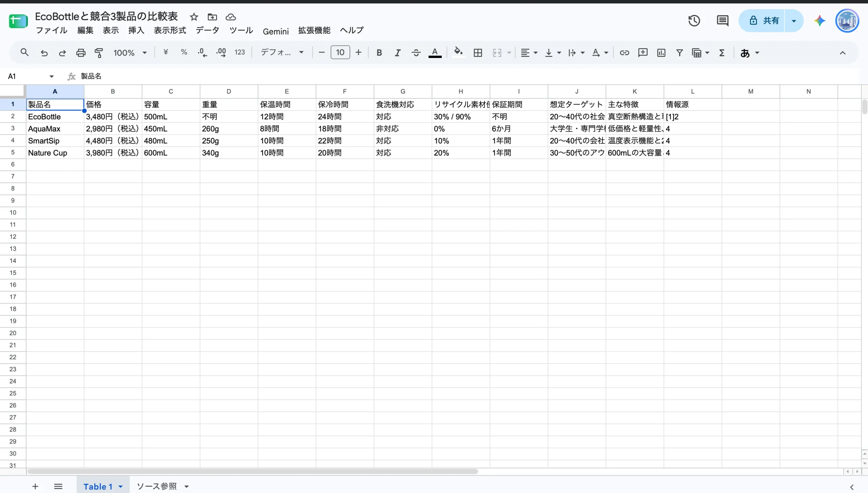Screen dimensions: 868x493
Task: Open text rotation dropdown
Action: click(x=600, y=53)
